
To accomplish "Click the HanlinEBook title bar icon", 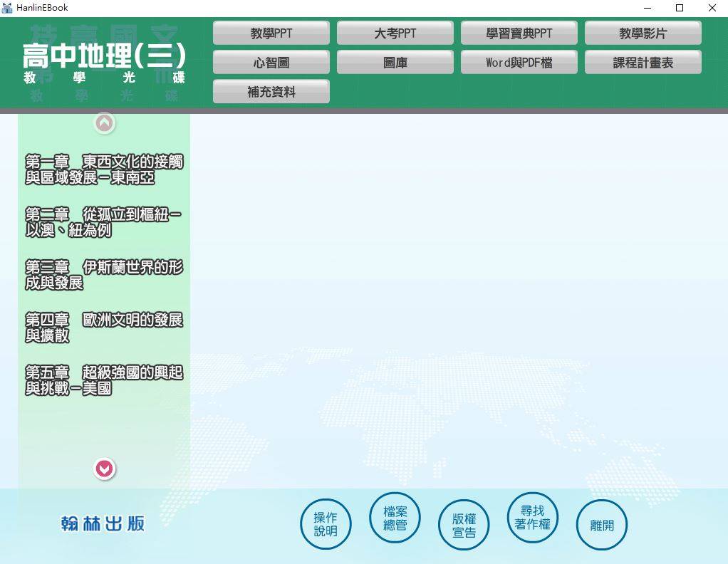I will pyautogui.click(x=7, y=7).
